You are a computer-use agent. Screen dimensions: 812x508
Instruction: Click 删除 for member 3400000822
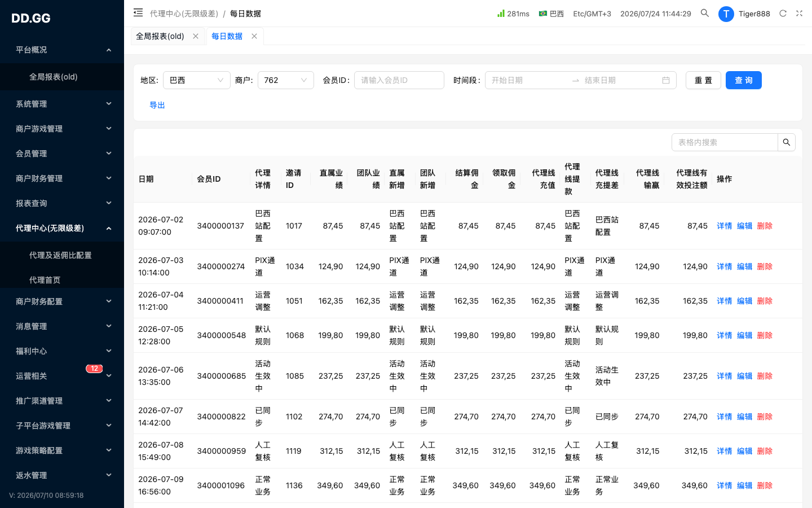tap(765, 417)
